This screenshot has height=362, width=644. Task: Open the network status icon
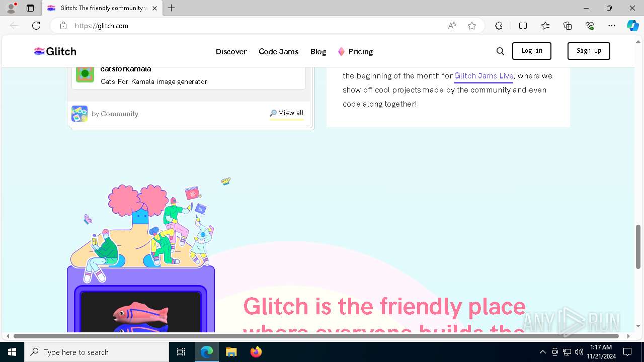[x=567, y=352]
